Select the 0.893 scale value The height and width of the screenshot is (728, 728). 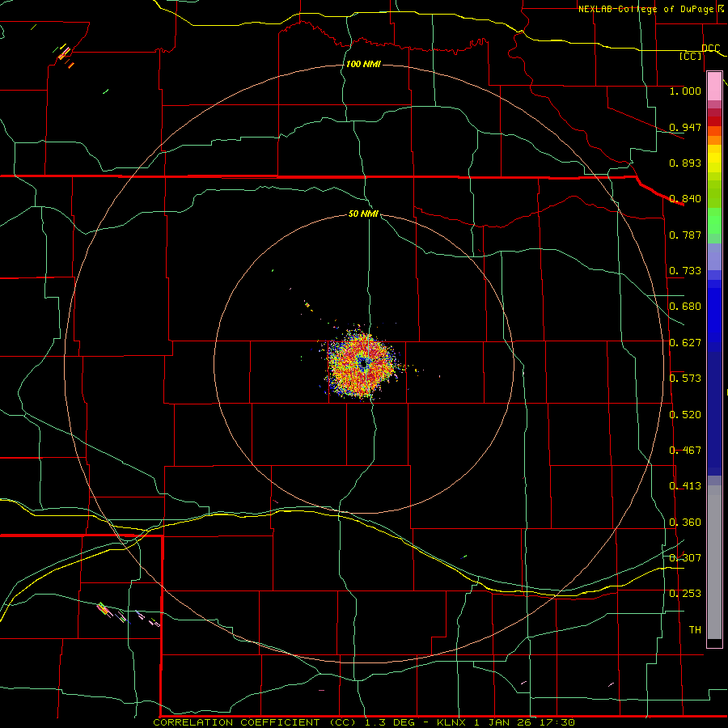[685, 163]
